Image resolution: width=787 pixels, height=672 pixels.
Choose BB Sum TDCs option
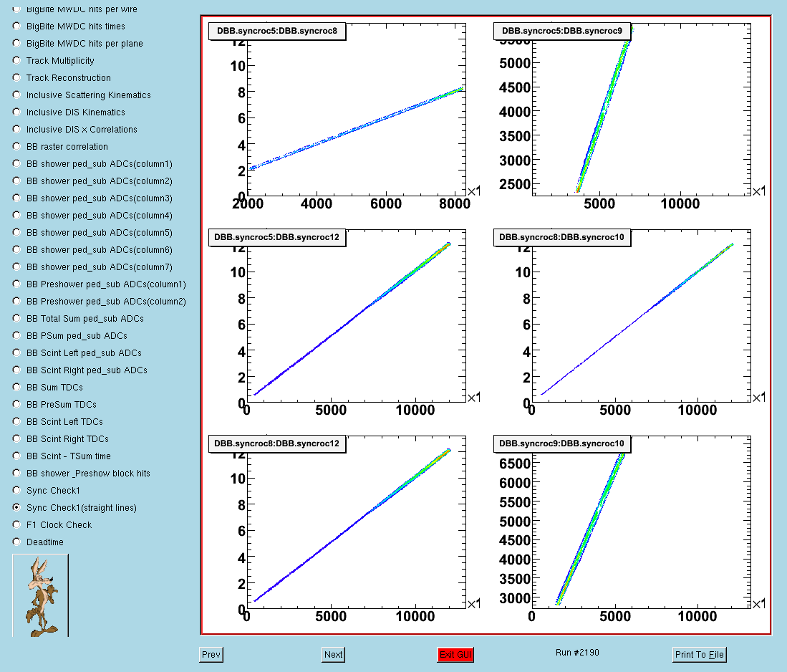pos(16,387)
